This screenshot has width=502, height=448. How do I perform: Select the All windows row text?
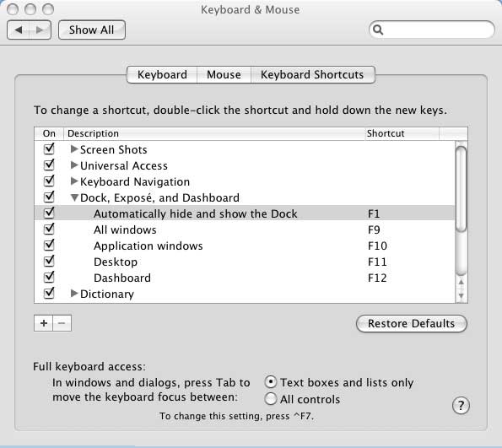125,229
